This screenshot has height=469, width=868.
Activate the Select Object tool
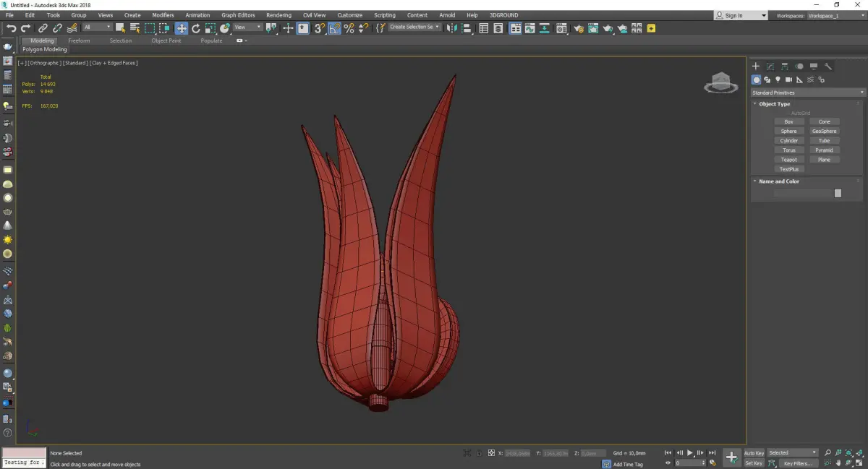pyautogui.click(x=120, y=28)
